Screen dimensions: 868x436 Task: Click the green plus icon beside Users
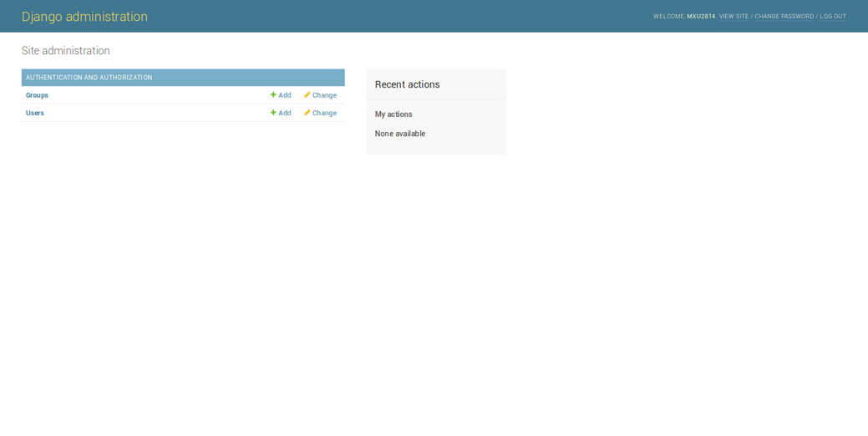[273, 113]
